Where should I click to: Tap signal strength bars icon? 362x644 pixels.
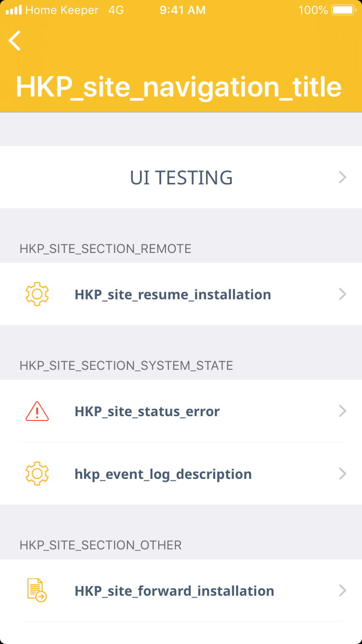pos(14,10)
